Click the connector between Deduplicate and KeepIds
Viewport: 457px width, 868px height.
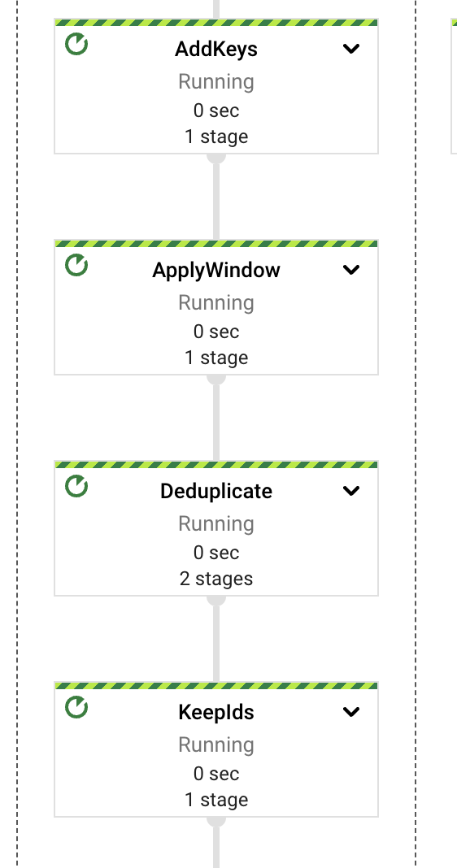click(216, 639)
